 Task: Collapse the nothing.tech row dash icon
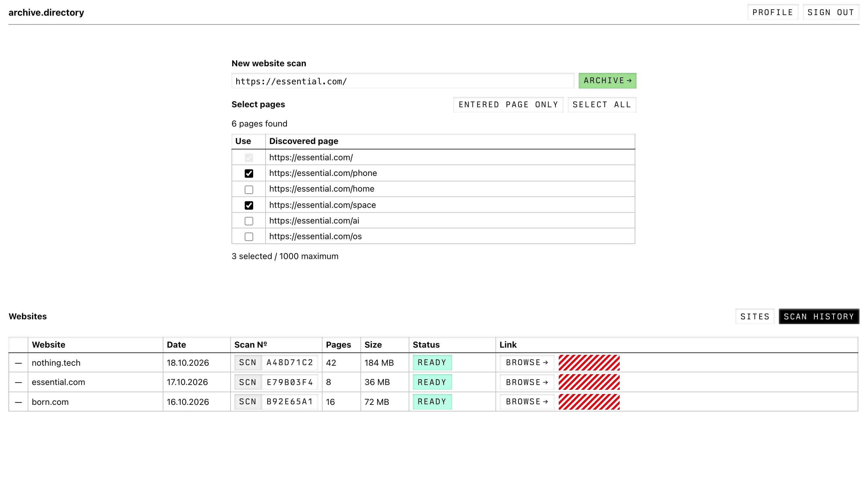pos(18,363)
